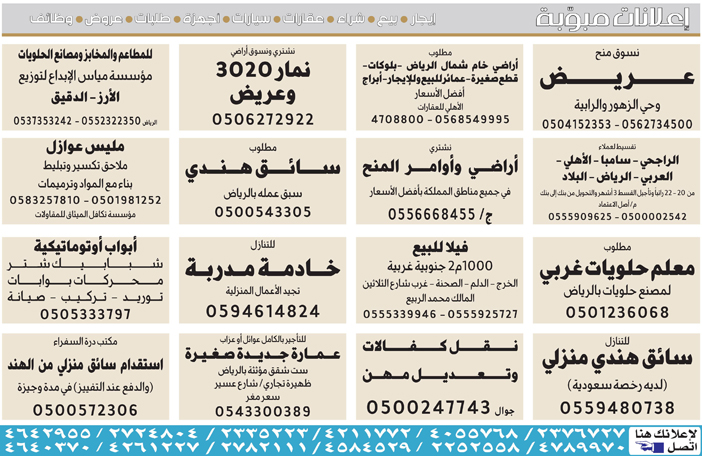Click the وحي الزهور والرابية line
The image size is (702, 456).
(x=617, y=106)
